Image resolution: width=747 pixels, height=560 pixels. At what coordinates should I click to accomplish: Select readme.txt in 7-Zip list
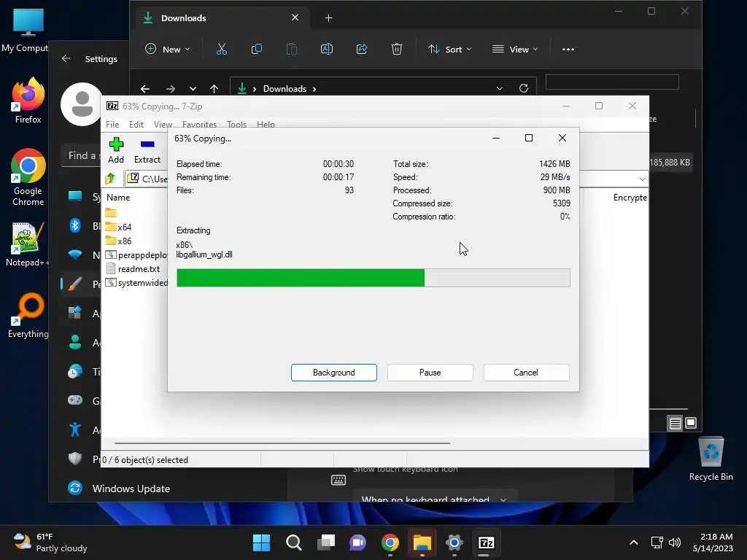(133, 269)
